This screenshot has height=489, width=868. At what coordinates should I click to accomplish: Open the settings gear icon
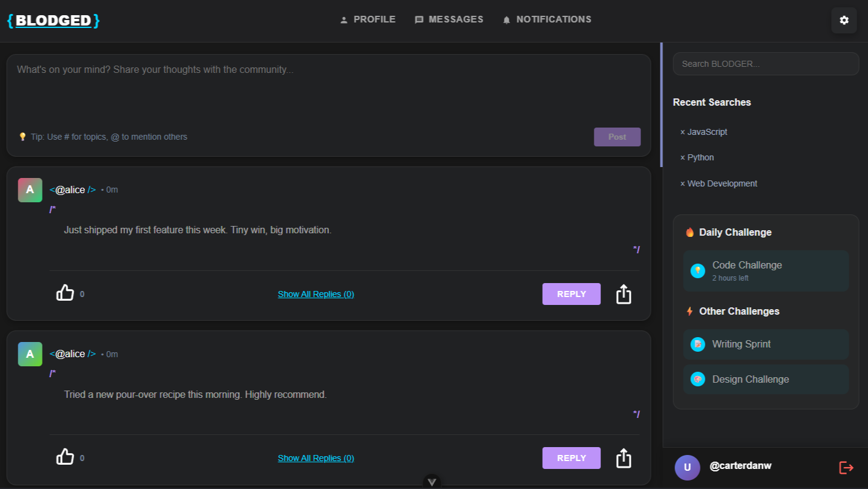click(x=844, y=21)
